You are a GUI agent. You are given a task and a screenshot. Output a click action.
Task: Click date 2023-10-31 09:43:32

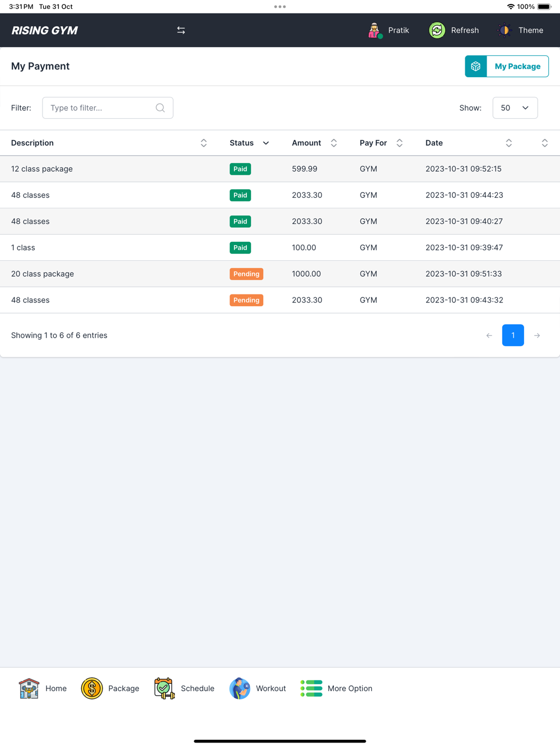click(464, 300)
